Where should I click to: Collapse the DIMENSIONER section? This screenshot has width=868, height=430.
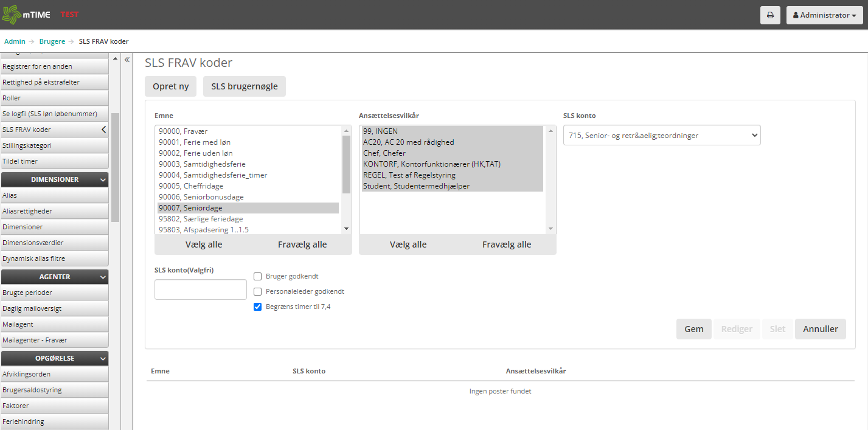pyautogui.click(x=102, y=180)
